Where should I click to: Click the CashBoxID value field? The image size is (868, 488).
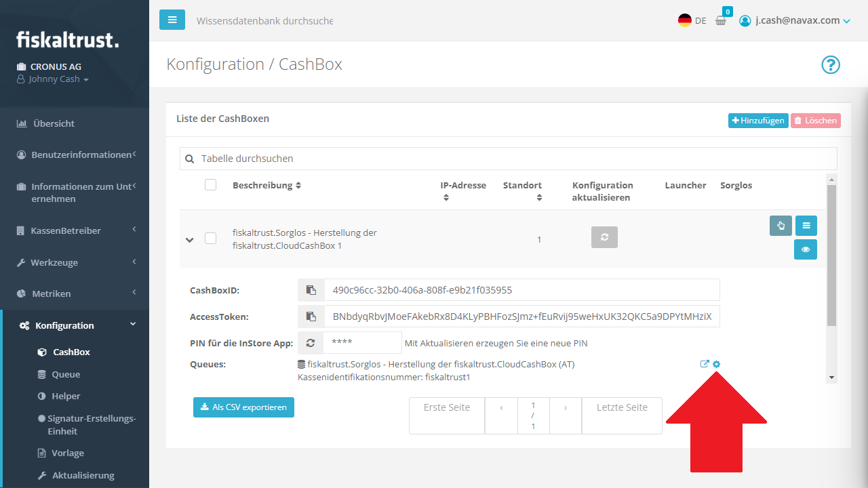(x=522, y=290)
